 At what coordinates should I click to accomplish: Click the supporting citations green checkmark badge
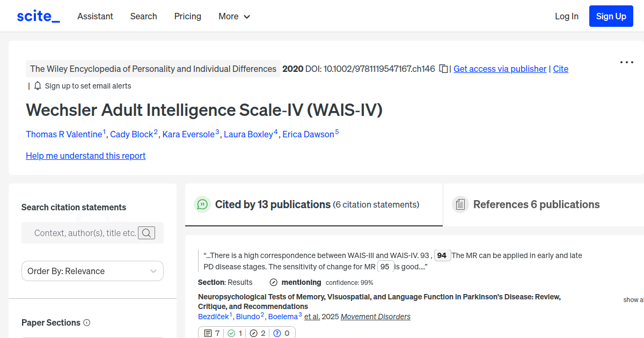click(x=234, y=333)
